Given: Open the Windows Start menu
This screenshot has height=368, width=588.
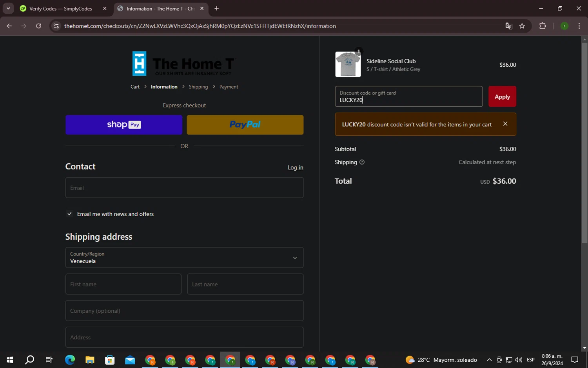Looking at the screenshot, I should tap(10, 360).
